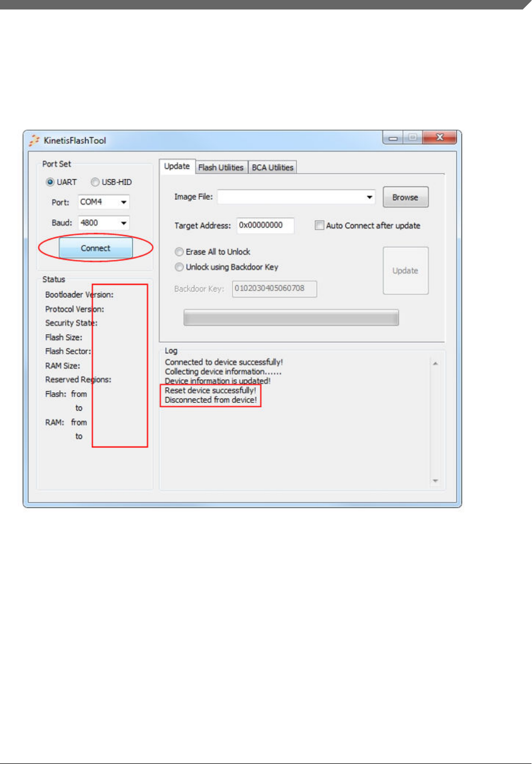
Task: Click the Connect button
Action: pyautogui.click(x=95, y=248)
